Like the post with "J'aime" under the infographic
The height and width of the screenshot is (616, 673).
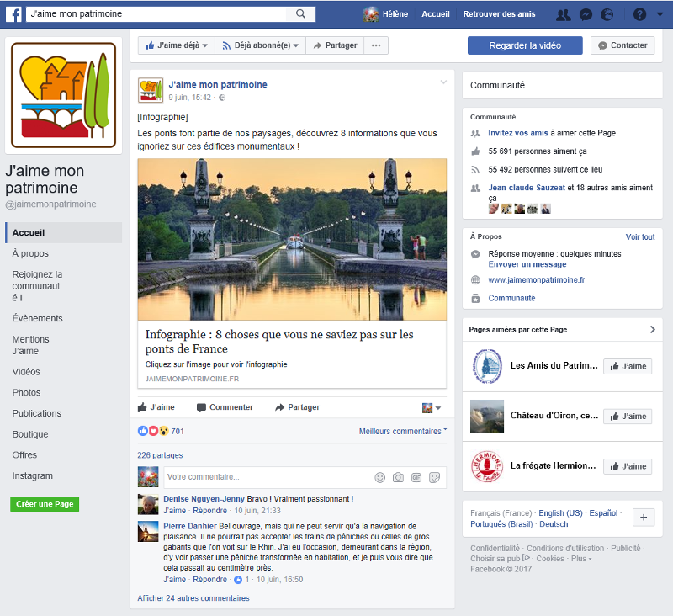pos(156,407)
